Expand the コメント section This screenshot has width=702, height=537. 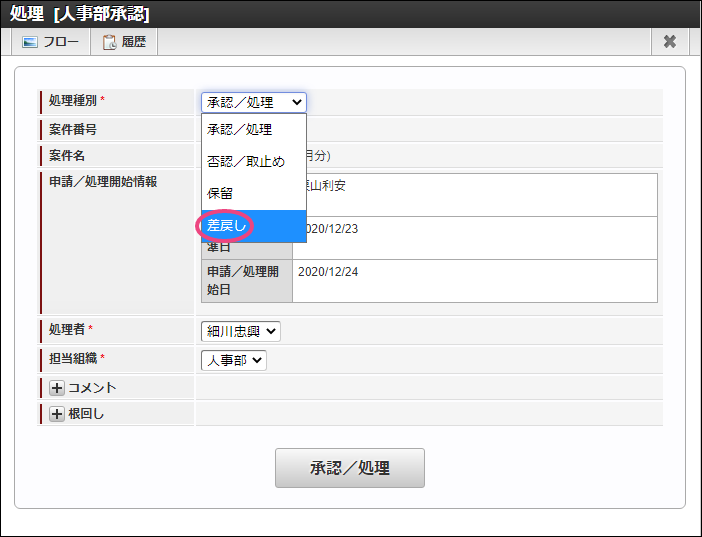coord(92,388)
